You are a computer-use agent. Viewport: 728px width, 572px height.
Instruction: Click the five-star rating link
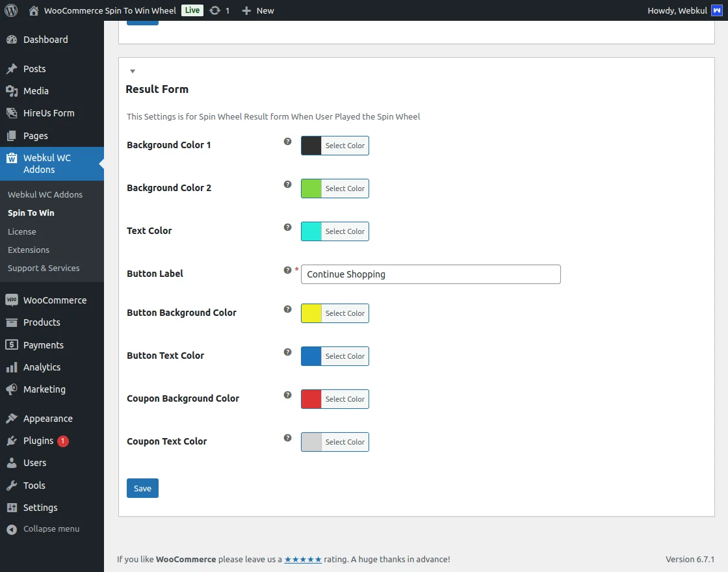[303, 559]
